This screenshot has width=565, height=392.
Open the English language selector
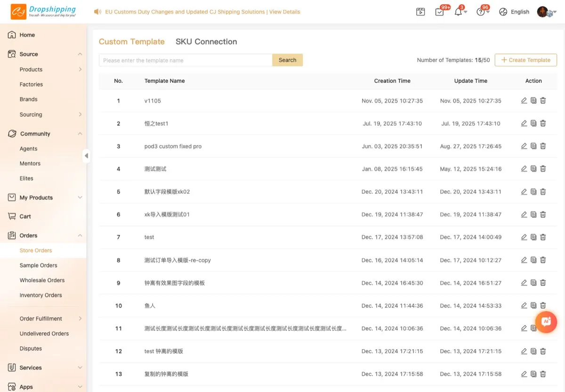[x=514, y=12]
